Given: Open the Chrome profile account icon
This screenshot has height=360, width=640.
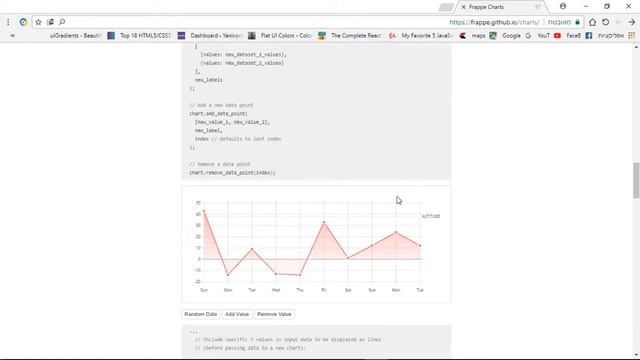Looking at the screenshot, I should coord(563,6).
